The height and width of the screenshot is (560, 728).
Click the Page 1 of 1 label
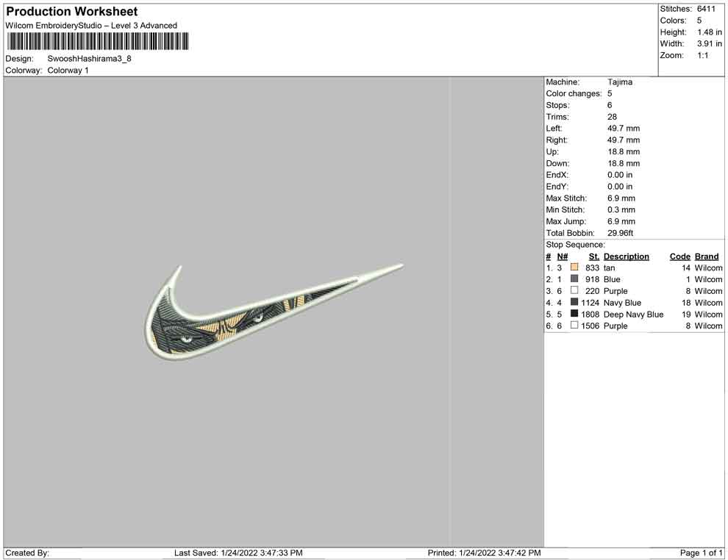click(x=701, y=553)
